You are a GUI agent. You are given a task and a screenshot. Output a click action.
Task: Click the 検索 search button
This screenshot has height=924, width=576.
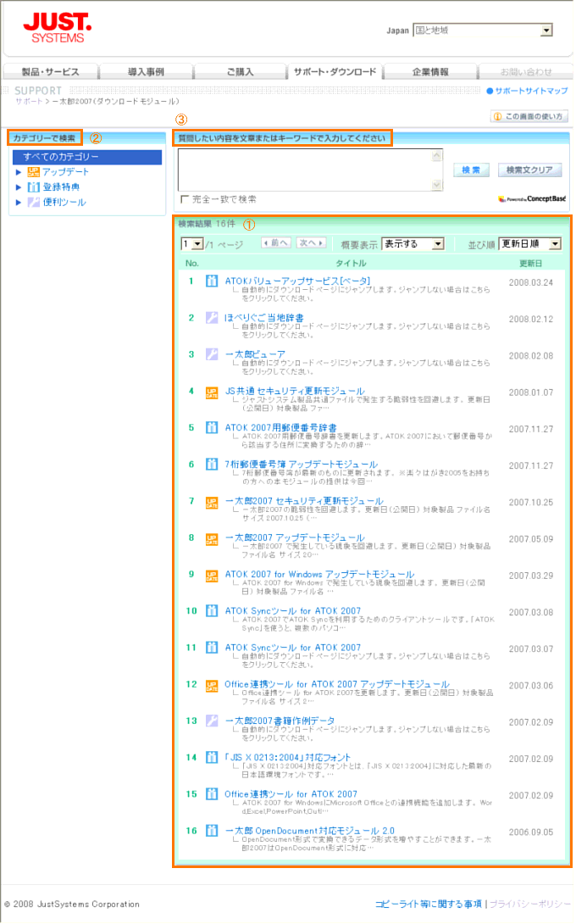(x=471, y=170)
